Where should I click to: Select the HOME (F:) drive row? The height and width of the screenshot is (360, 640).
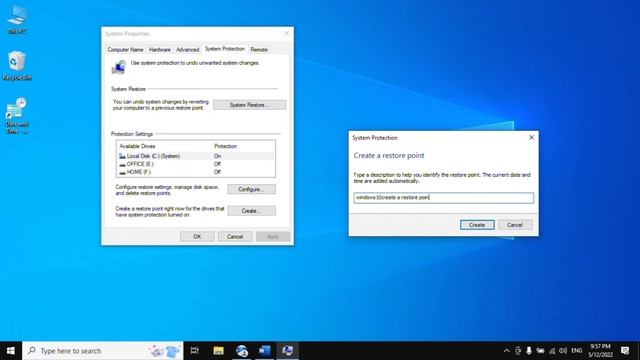[x=196, y=172]
